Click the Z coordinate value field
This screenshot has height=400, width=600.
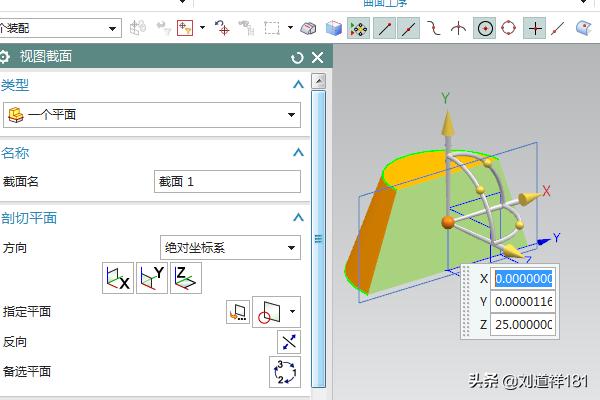[x=523, y=325]
